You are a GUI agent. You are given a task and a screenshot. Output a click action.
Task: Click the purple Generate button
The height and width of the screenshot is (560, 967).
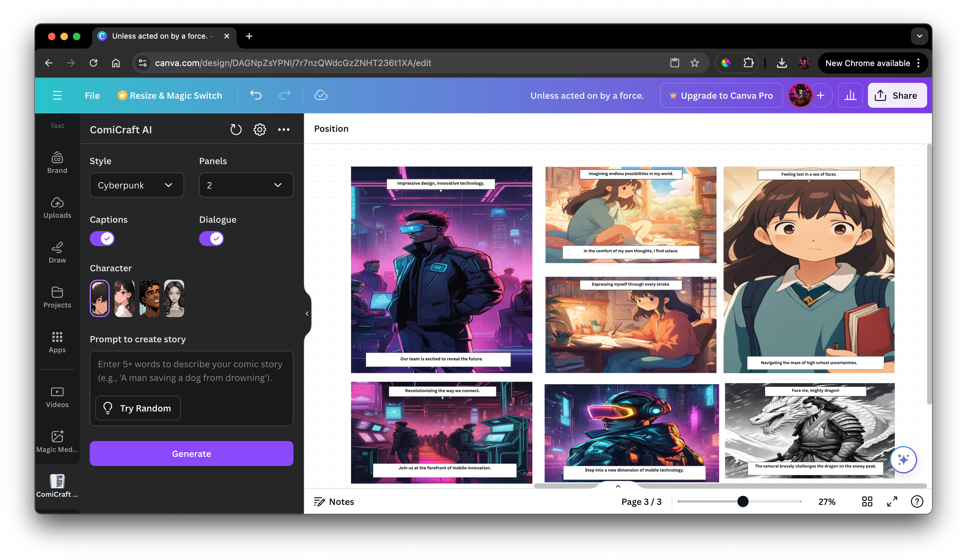tap(192, 453)
